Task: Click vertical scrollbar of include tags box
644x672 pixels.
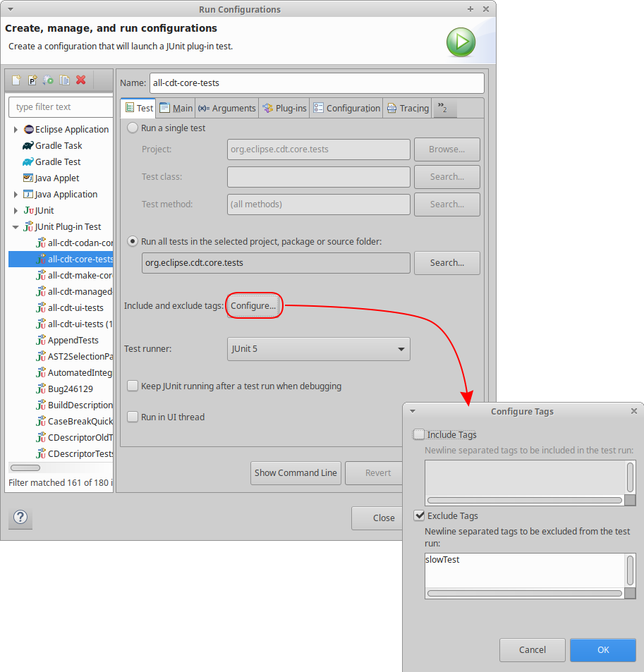Action: point(630,477)
